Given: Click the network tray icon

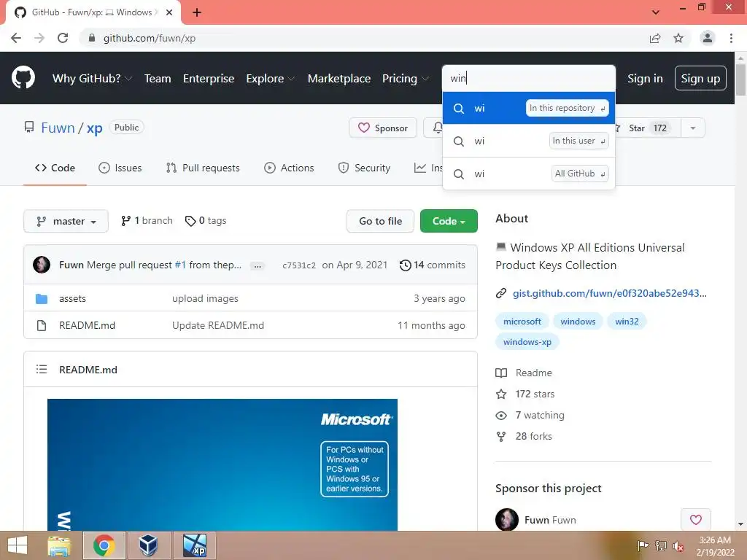Looking at the screenshot, I should [660, 545].
